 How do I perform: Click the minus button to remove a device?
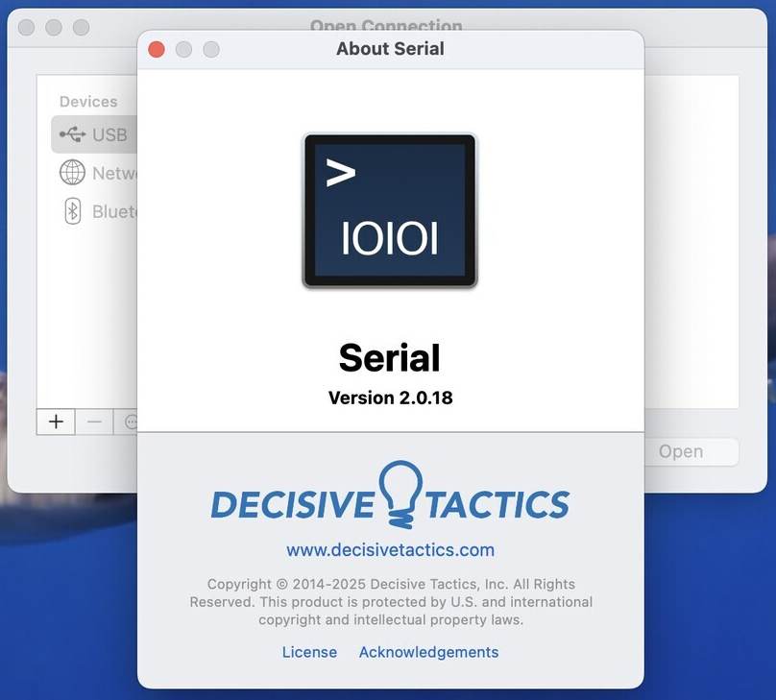[94, 422]
